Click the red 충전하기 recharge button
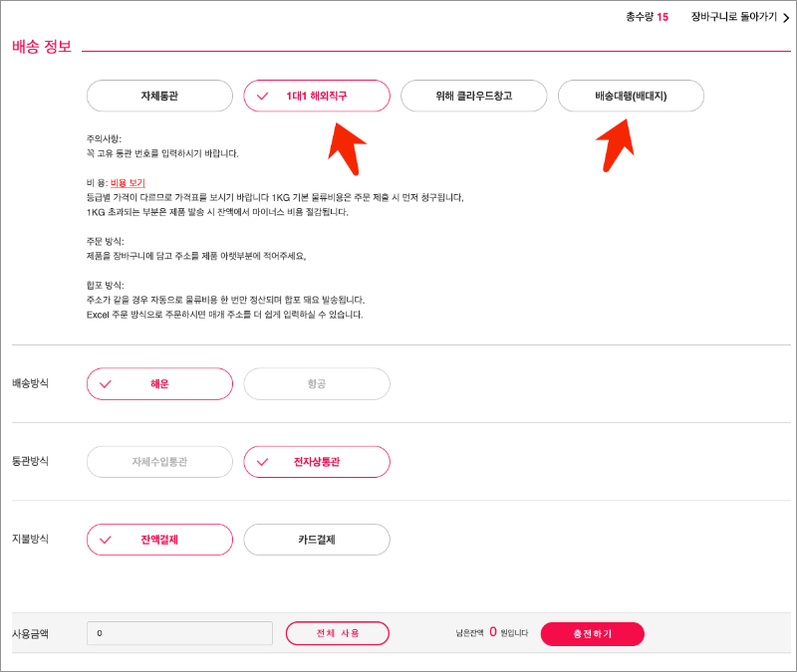This screenshot has height=672, width=797. [592, 633]
